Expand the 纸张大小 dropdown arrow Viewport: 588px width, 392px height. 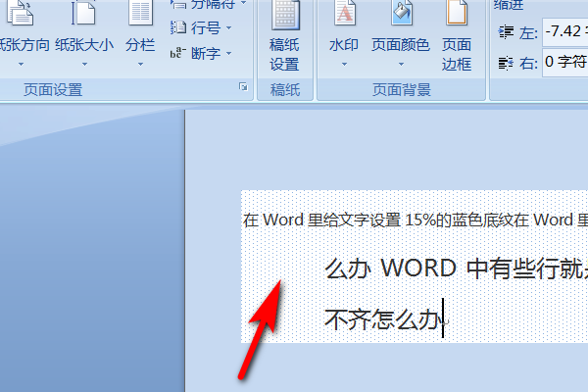84,65
